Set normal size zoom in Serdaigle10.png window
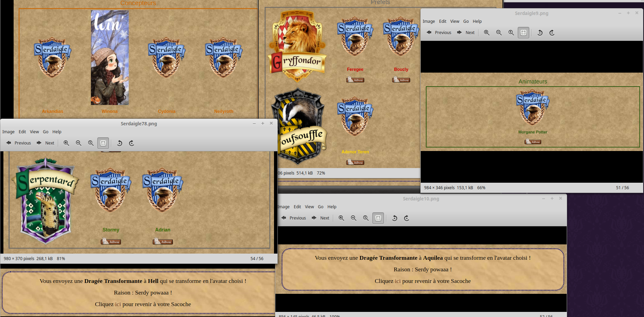This screenshot has width=644, height=317. (x=366, y=218)
